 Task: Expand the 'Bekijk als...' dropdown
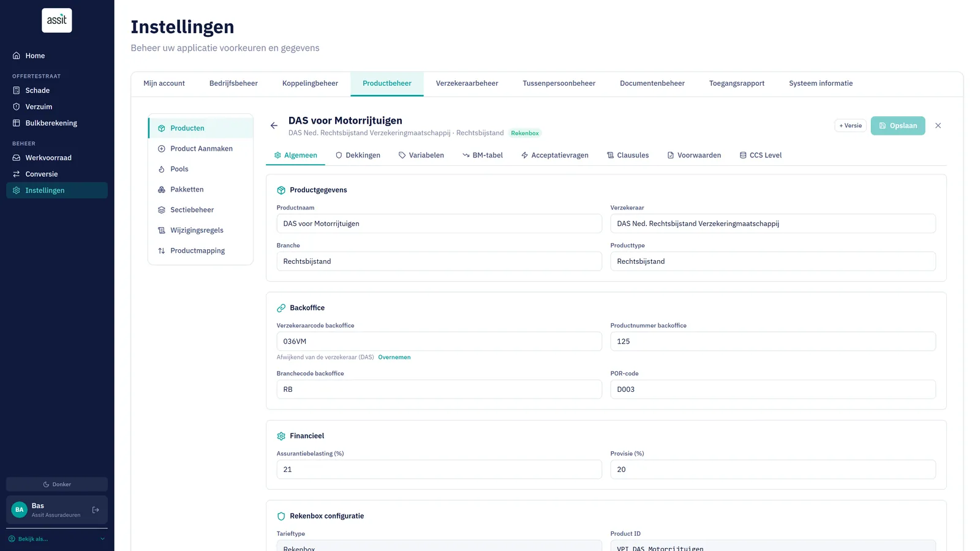point(57,539)
